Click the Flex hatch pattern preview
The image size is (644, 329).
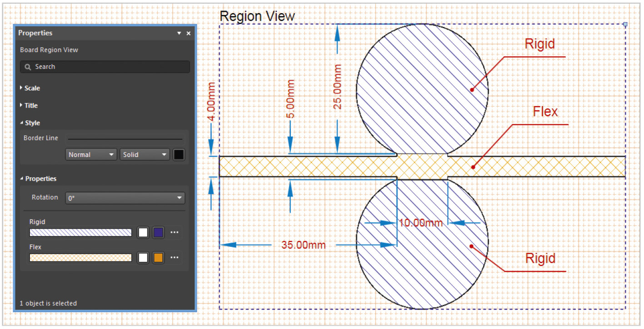[80, 258]
